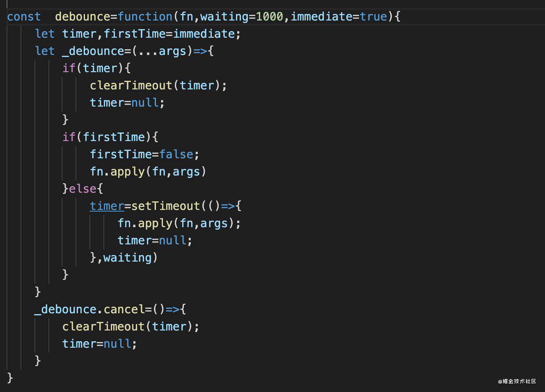The height and width of the screenshot is (392, 545).
Task: Click the 'setTimeout' call
Action: coord(166,206)
